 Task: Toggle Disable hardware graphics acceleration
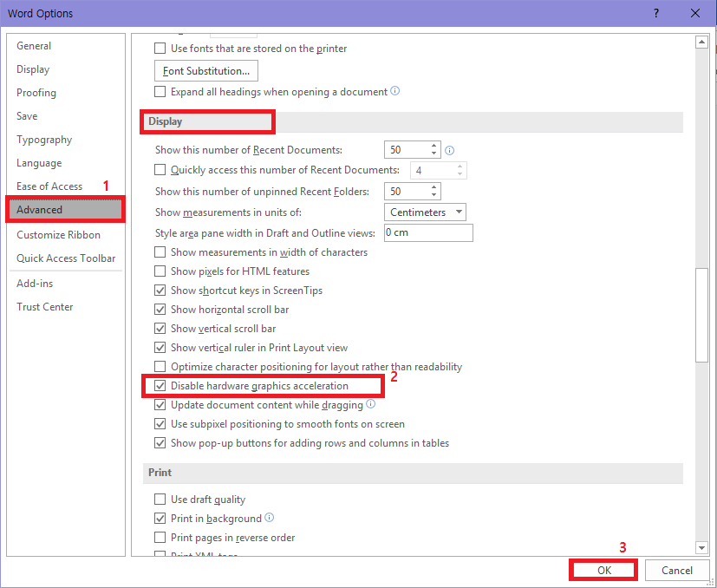coord(160,386)
